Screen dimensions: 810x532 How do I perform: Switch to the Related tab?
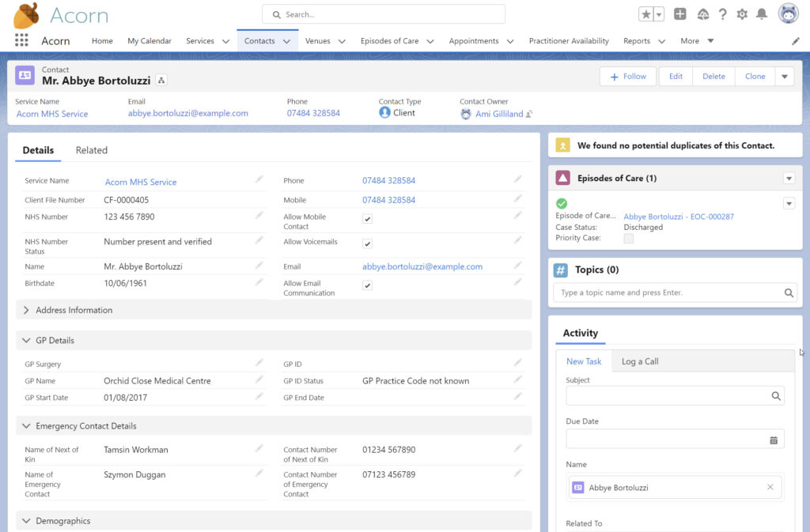[x=92, y=150]
